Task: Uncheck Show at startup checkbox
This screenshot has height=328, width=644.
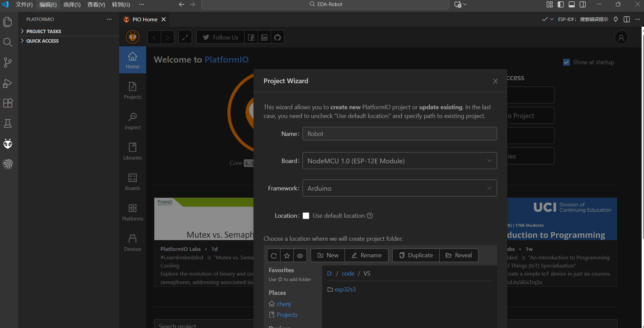Action: click(x=566, y=62)
